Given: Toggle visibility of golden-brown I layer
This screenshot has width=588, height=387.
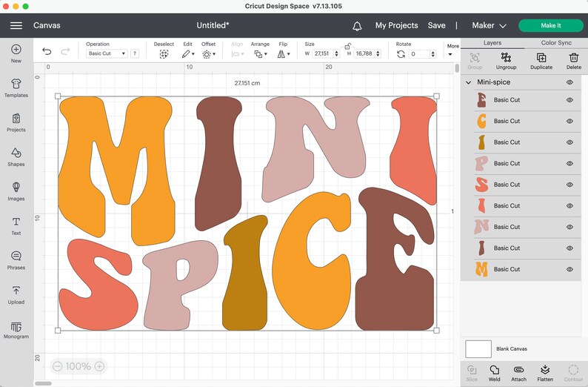Looking at the screenshot, I should pos(569,142).
